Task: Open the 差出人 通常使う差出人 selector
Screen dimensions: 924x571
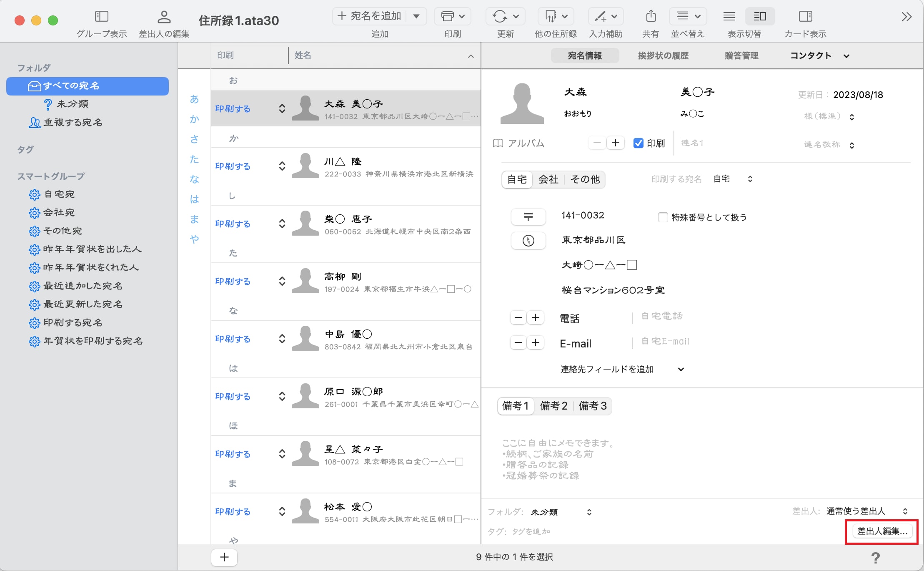Action: [867, 511]
